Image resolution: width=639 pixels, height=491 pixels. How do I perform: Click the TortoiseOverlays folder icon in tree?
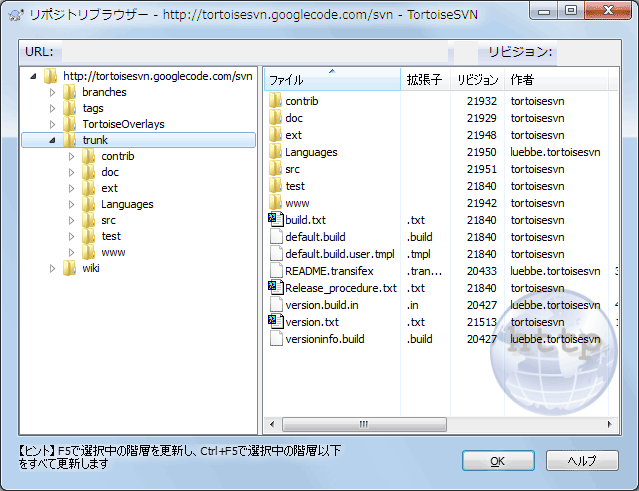pos(70,124)
